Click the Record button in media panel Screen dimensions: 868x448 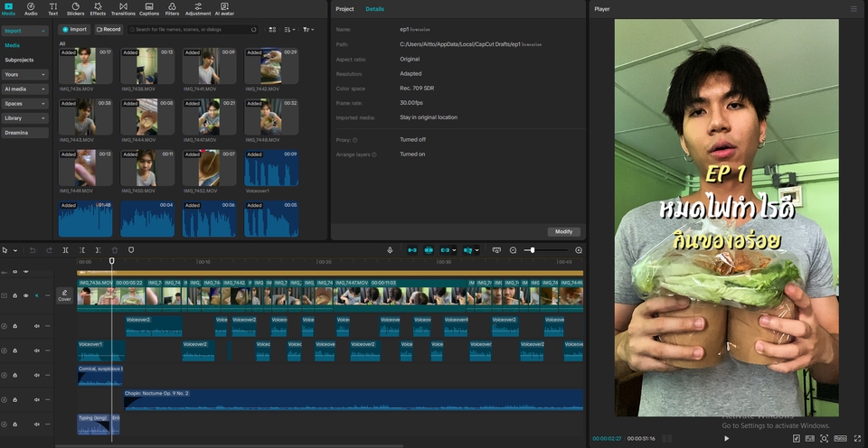pyautogui.click(x=108, y=30)
